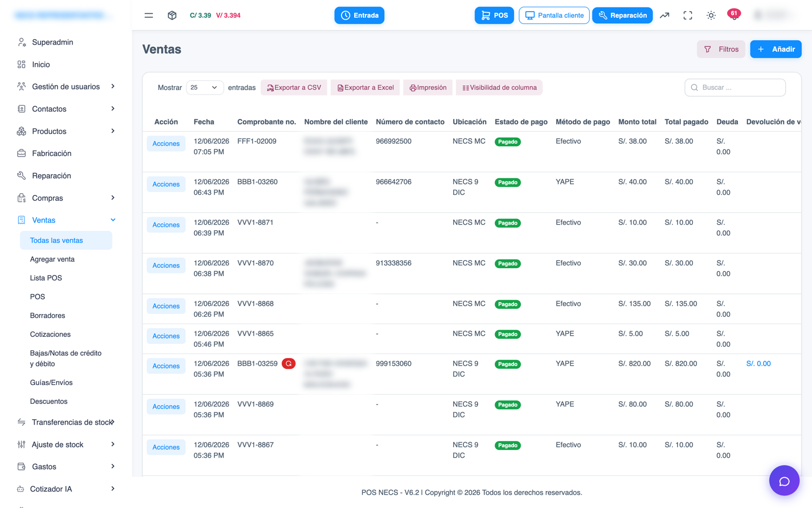Open Descuentos menu item
This screenshot has width=812, height=508.
[x=49, y=401]
